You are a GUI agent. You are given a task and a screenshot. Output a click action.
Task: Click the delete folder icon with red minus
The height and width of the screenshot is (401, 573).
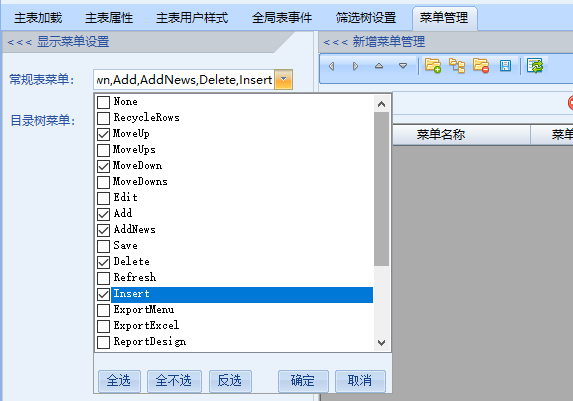point(481,66)
